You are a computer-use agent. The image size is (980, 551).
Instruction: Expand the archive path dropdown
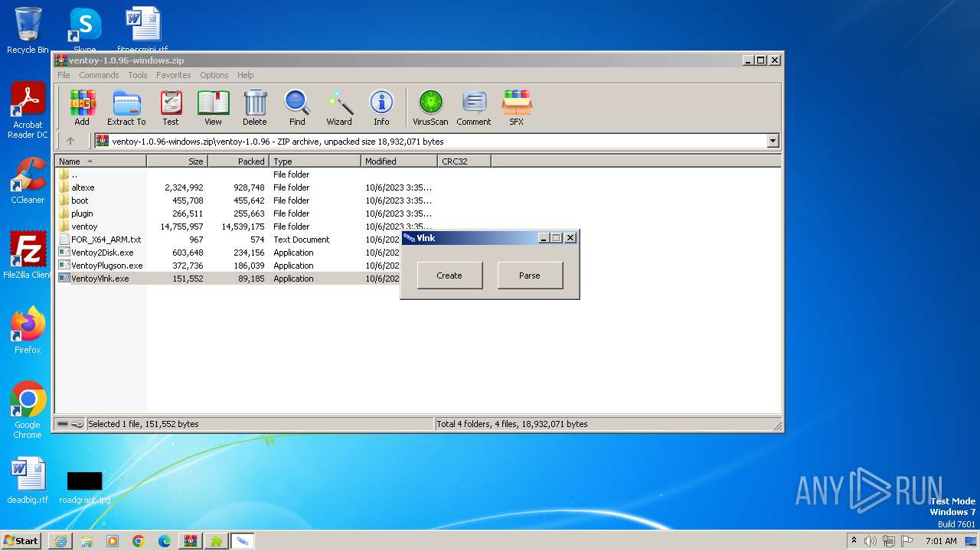tap(773, 141)
